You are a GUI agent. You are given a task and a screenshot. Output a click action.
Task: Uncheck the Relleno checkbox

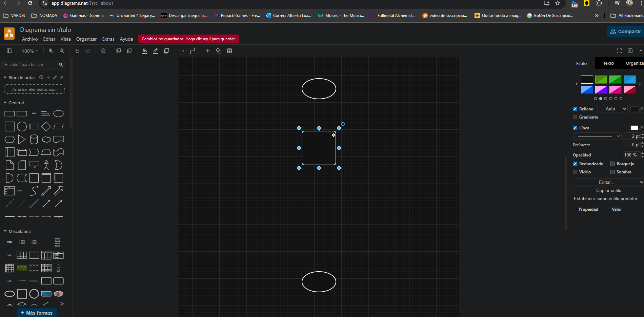point(575,109)
